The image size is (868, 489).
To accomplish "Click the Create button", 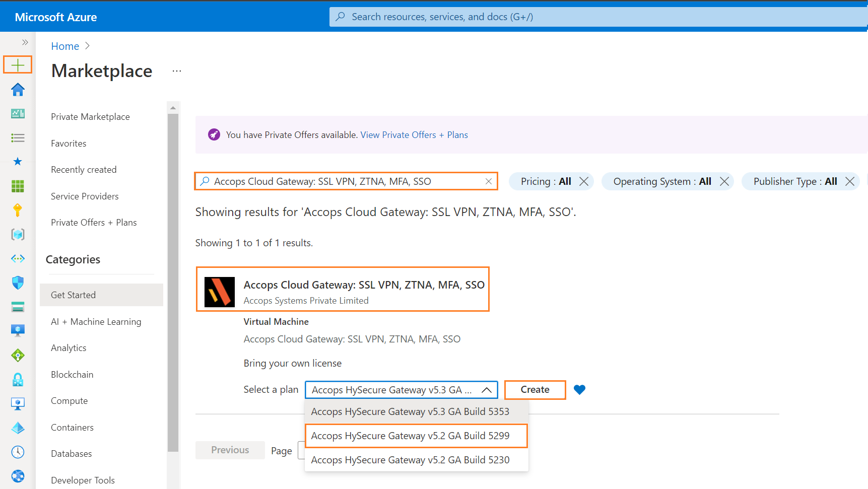I will pyautogui.click(x=535, y=390).
